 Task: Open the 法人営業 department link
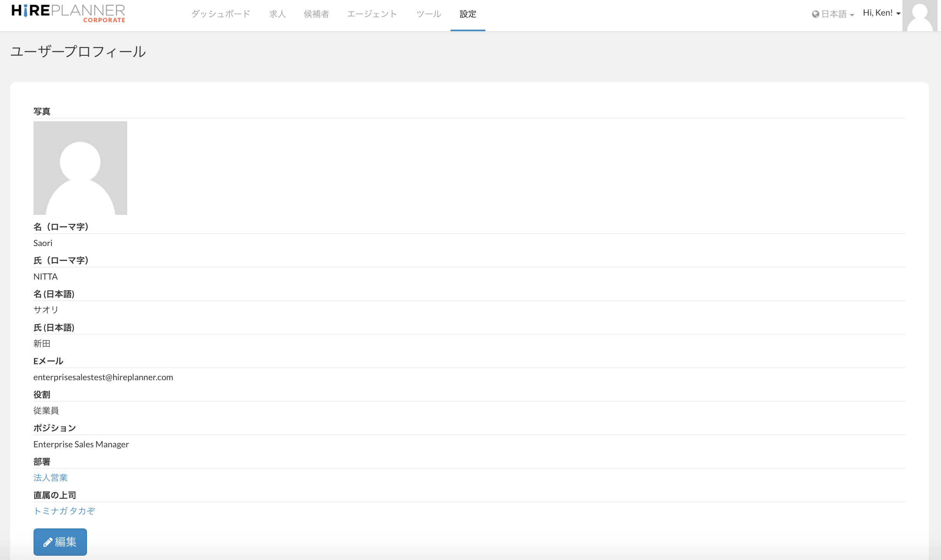tap(50, 478)
